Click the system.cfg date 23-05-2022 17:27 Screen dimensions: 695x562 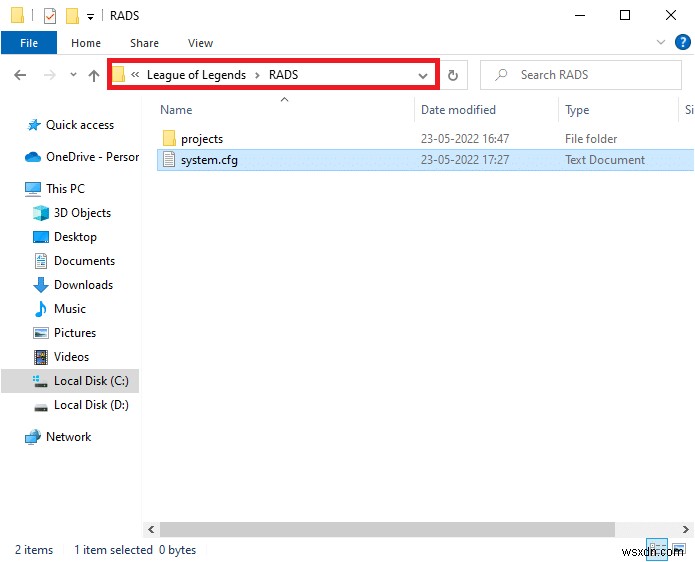click(x=465, y=160)
